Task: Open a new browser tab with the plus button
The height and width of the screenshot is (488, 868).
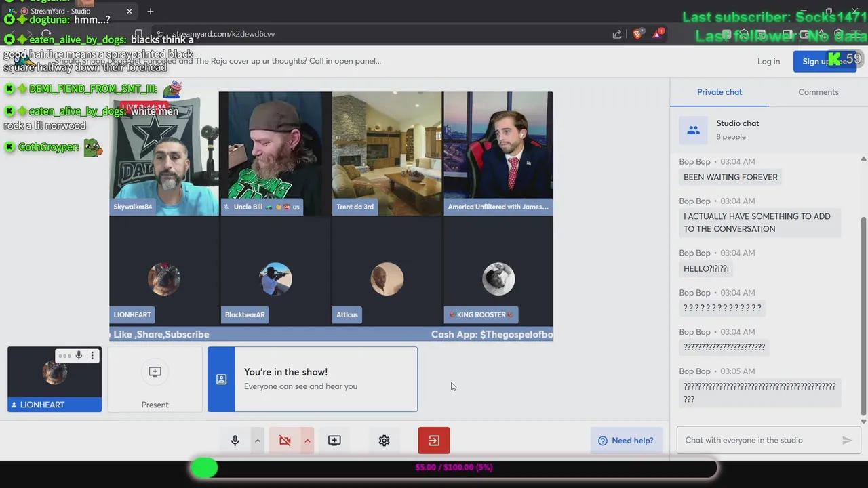Action: 151,11
